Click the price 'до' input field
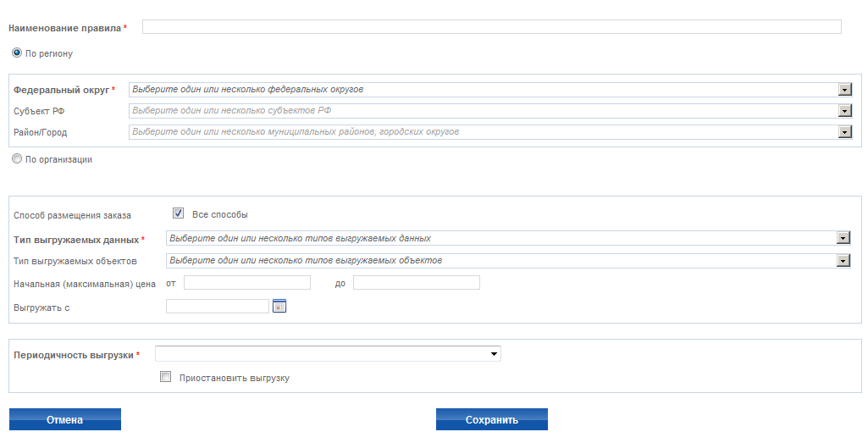This screenshot has width=868, height=443. point(417,282)
